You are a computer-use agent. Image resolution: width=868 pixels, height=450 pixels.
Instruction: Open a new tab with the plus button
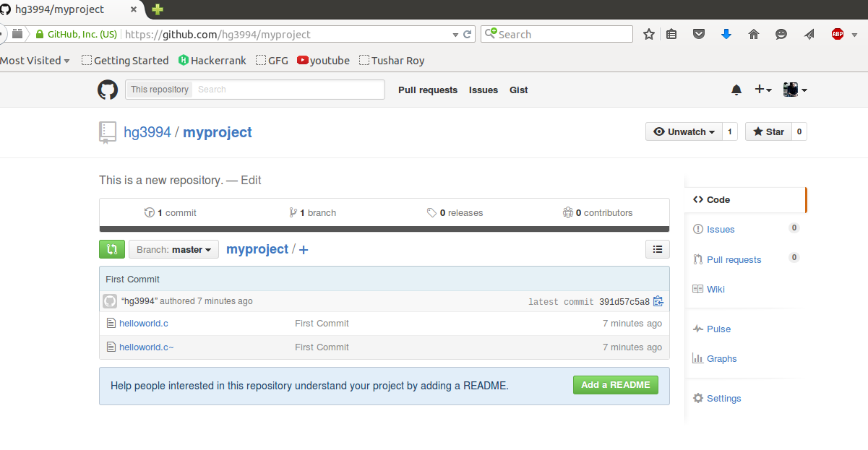click(x=158, y=9)
